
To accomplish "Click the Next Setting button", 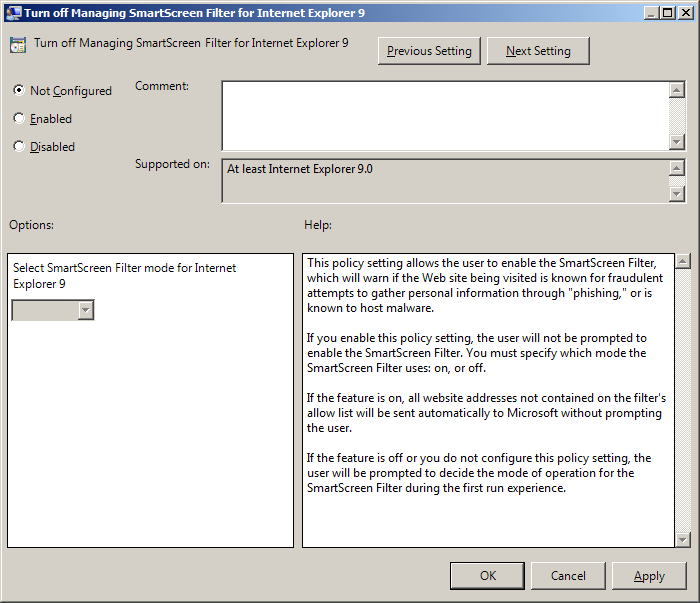I will point(538,51).
